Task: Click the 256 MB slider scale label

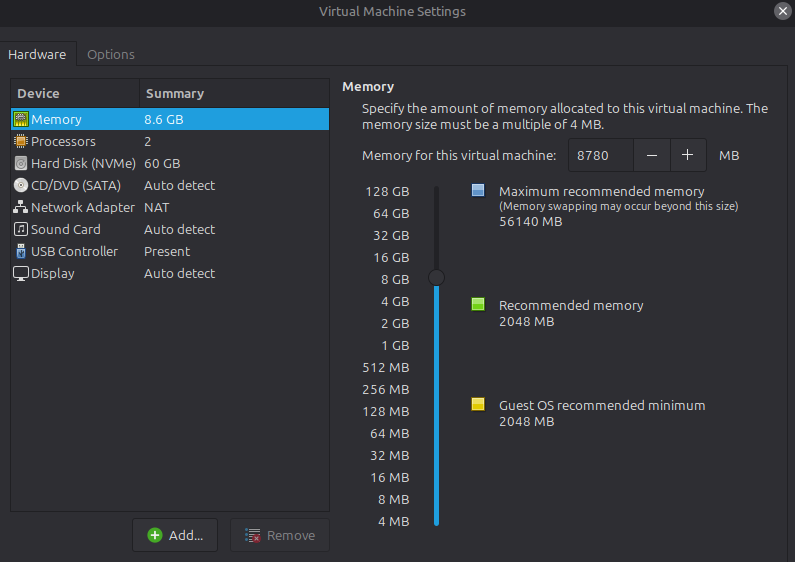Action: click(x=386, y=389)
